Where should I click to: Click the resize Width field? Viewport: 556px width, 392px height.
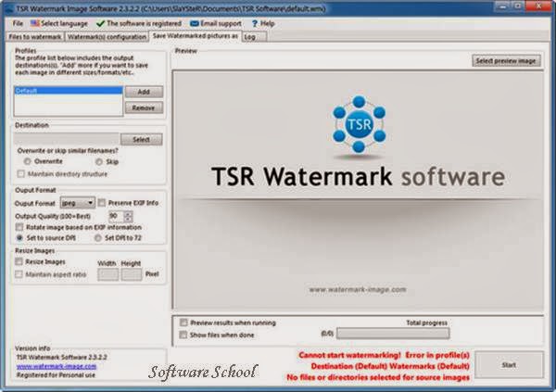coord(108,274)
